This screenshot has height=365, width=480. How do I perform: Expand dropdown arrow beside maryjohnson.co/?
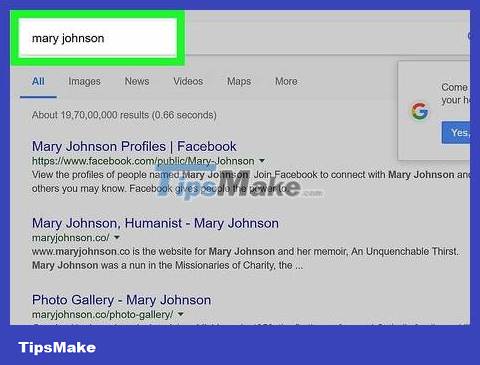click(117, 237)
